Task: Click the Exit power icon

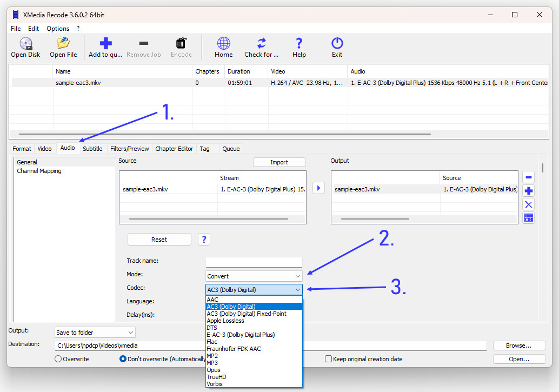Action: pyautogui.click(x=337, y=43)
